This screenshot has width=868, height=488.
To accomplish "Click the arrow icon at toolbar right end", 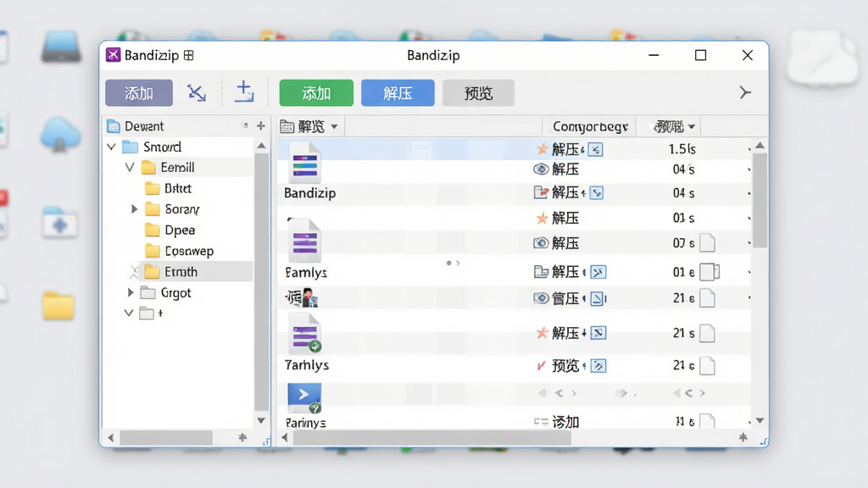I will (x=745, y=92).
